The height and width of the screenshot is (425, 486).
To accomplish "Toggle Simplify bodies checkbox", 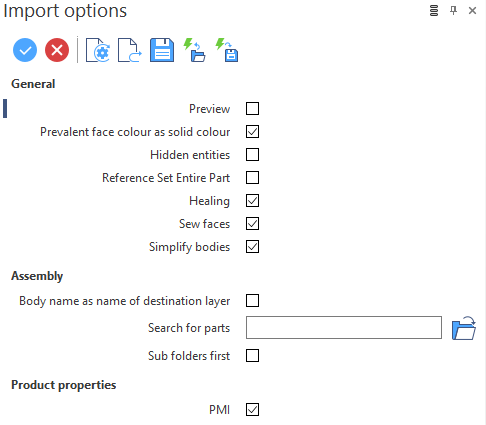I will [x=252, y=247].
